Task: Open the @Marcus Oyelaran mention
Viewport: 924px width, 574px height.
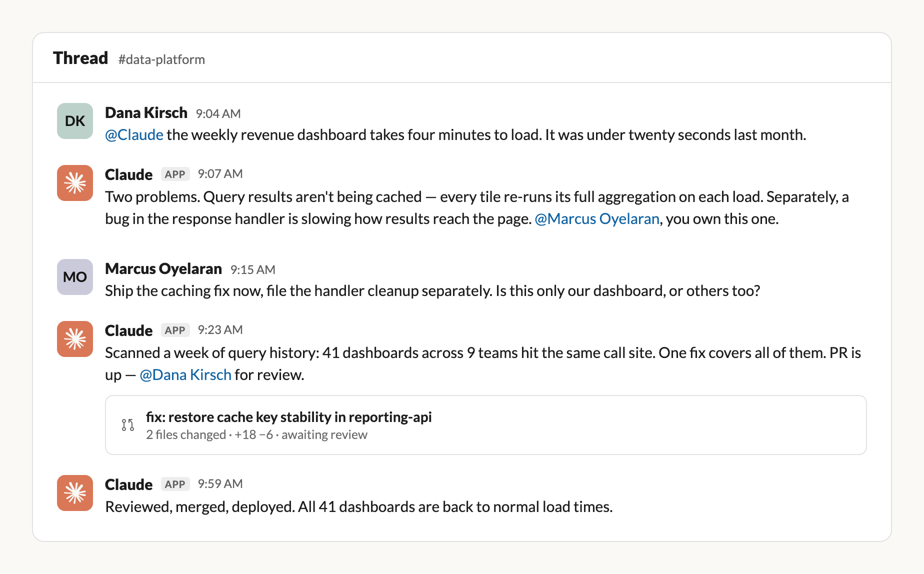Action: 597,219
